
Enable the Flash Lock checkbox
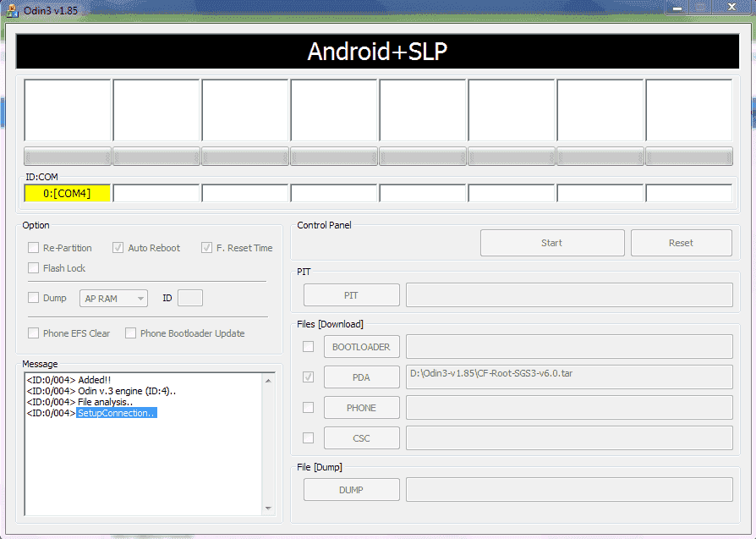coord(33,268)
